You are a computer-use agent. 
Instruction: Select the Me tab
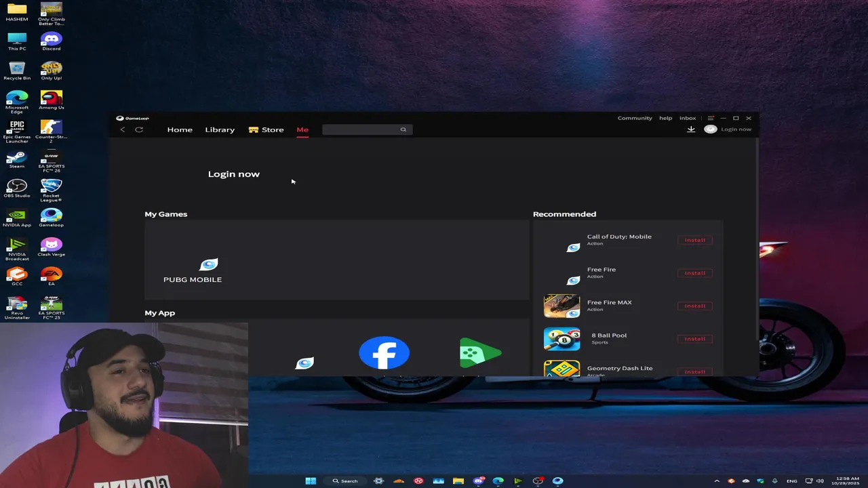click(302, 129)
